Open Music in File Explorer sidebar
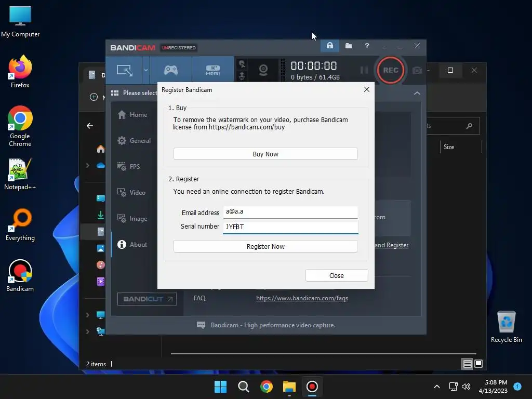Image resolution: width=532 pixels, height=399 pixels. click(100, 264)
